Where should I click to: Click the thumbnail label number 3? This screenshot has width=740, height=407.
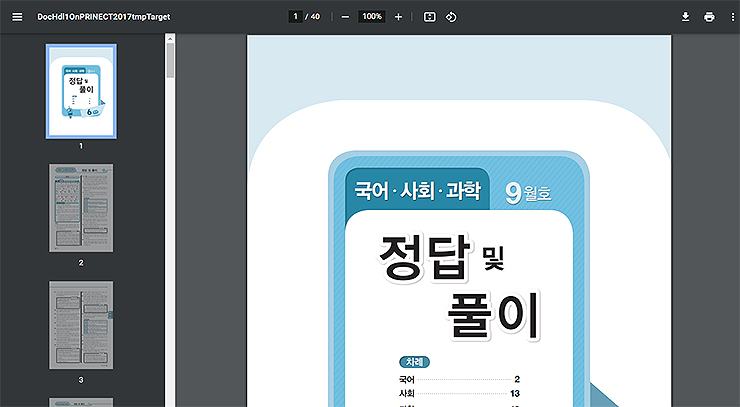pos(81,380)
